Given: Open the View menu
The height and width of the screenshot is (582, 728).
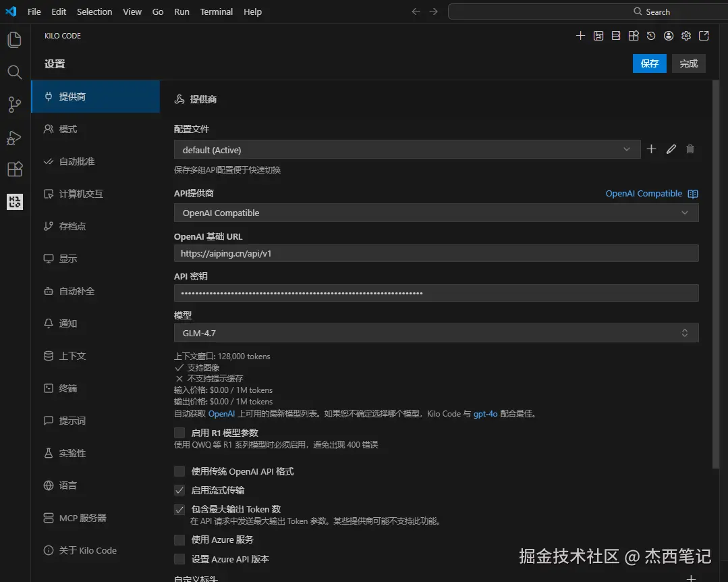Looking at the screenshot, I should coord(132,11).
